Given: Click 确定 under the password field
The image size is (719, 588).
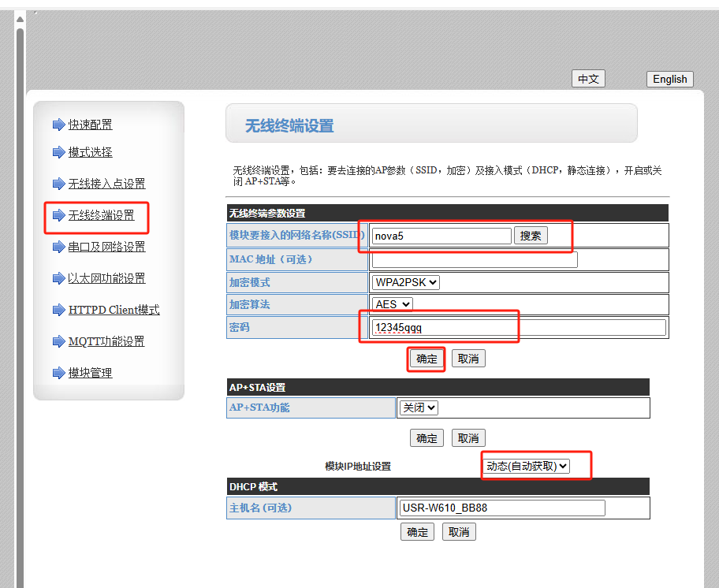Looking at the screenshot, I should [x=427, y=359].
